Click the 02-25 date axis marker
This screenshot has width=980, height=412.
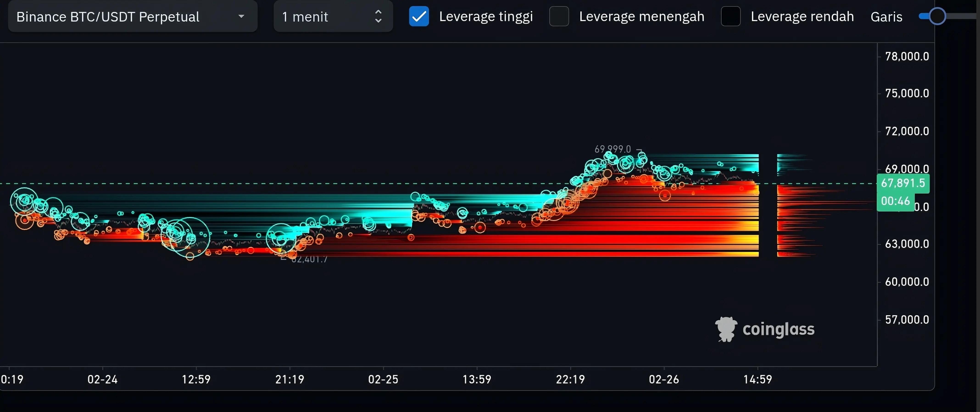[383, 379]
